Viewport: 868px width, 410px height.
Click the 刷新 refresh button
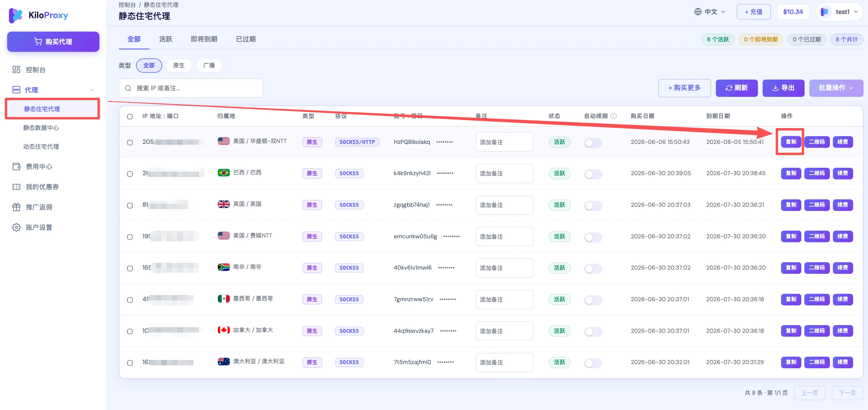click(x=737, y=88)
